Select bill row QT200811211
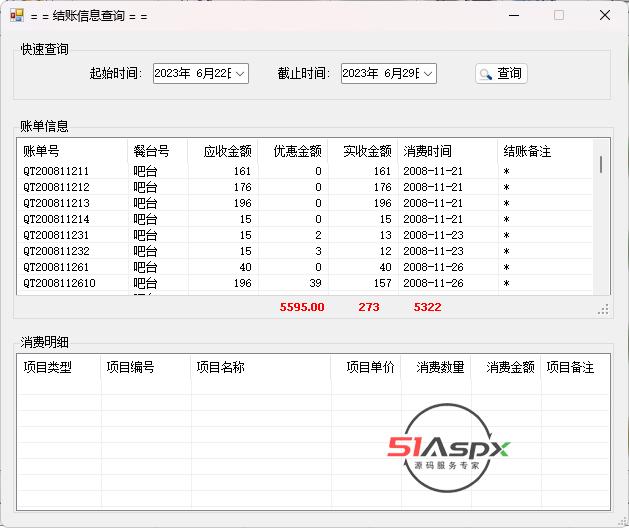 [x=56, y=171]
